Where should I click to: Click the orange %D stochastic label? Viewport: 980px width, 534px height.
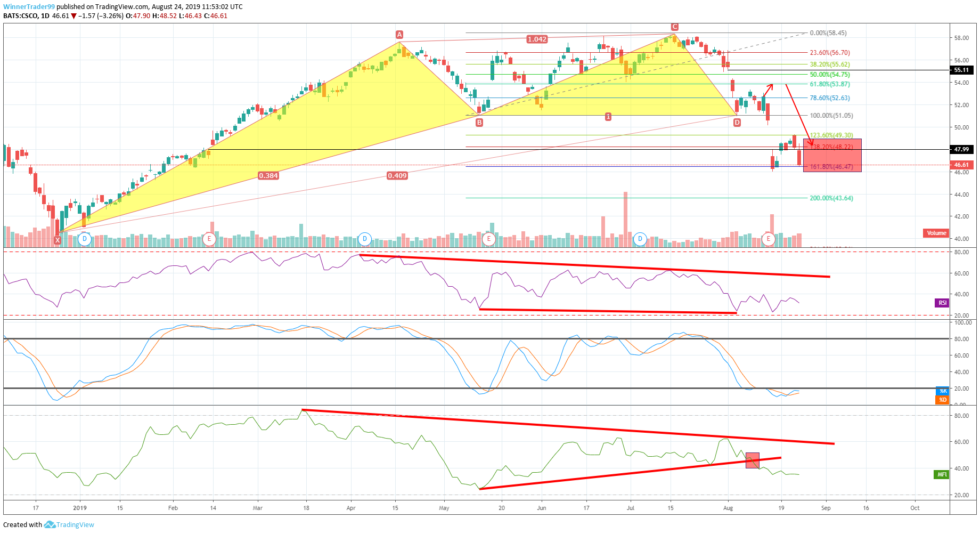point(942,400)
